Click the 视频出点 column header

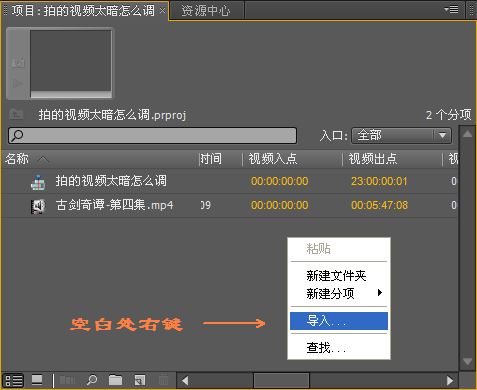373,159
